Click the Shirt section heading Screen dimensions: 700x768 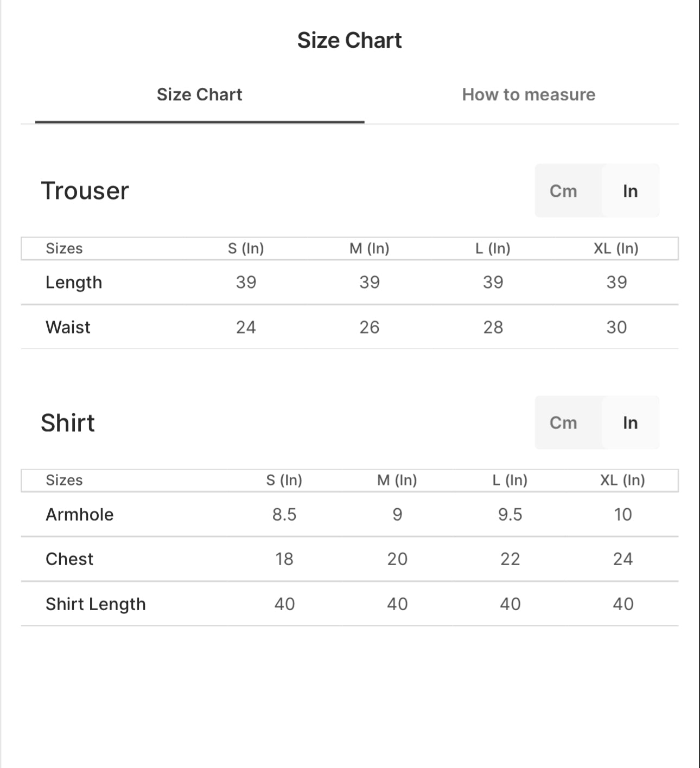(68, 423)
